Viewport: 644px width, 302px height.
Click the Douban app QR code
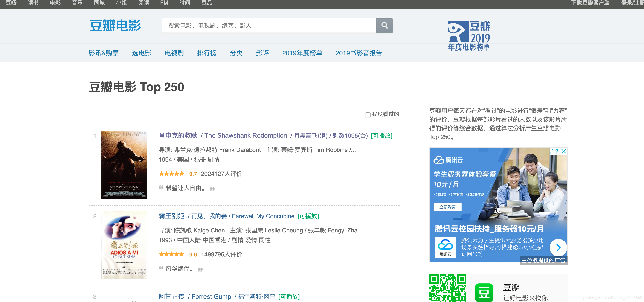[x=448, y=288]
